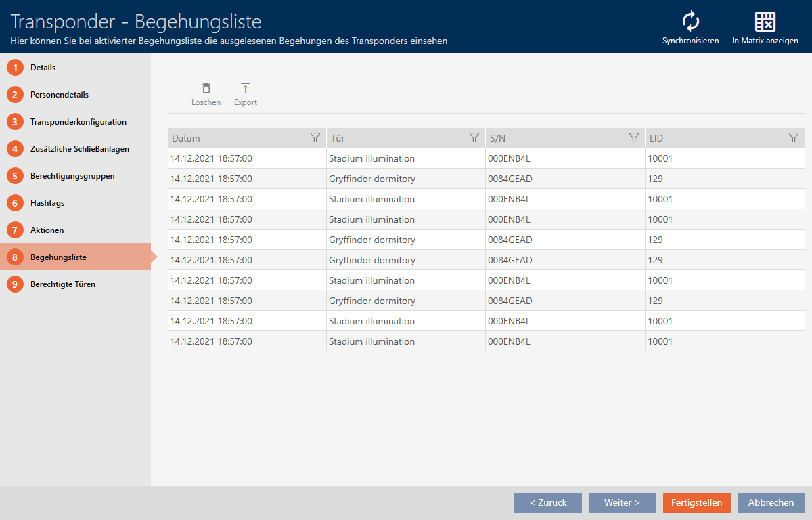Open filter for S/N column

pos(634,138)
